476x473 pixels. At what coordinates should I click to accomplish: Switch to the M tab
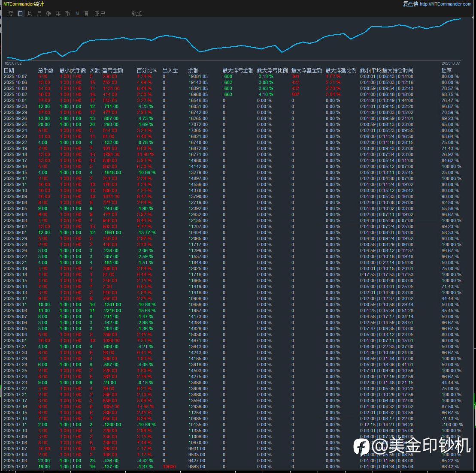click(x=77, y=13)
